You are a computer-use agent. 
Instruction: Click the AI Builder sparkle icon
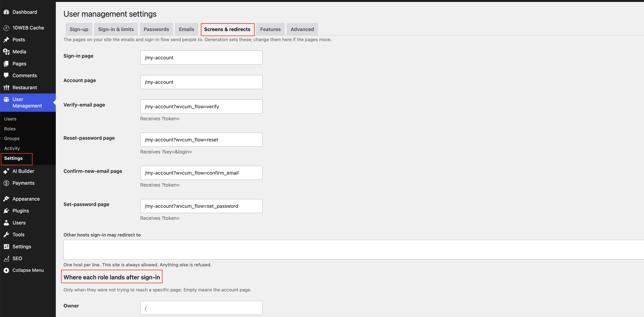[6, 171]
